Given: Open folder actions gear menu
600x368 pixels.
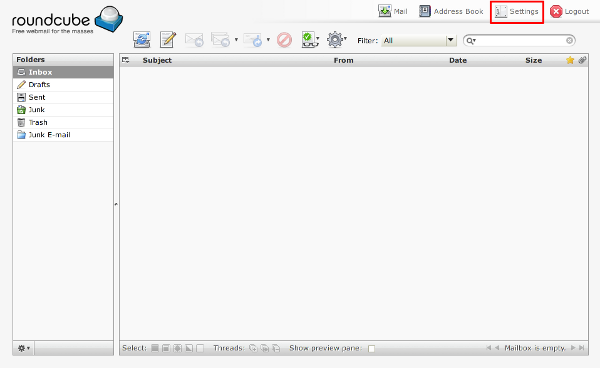Looking at the screenshot, I should point(23,348).
